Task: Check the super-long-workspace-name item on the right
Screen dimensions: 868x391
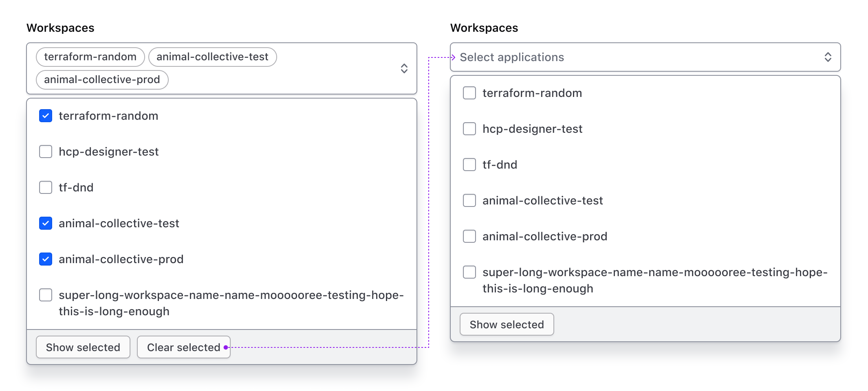Action: coord(469,272)
